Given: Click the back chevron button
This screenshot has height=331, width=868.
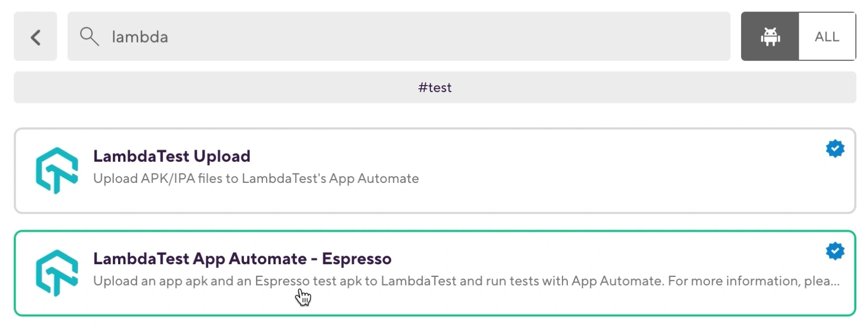Looking at the screenshot, I should point(35,37).
